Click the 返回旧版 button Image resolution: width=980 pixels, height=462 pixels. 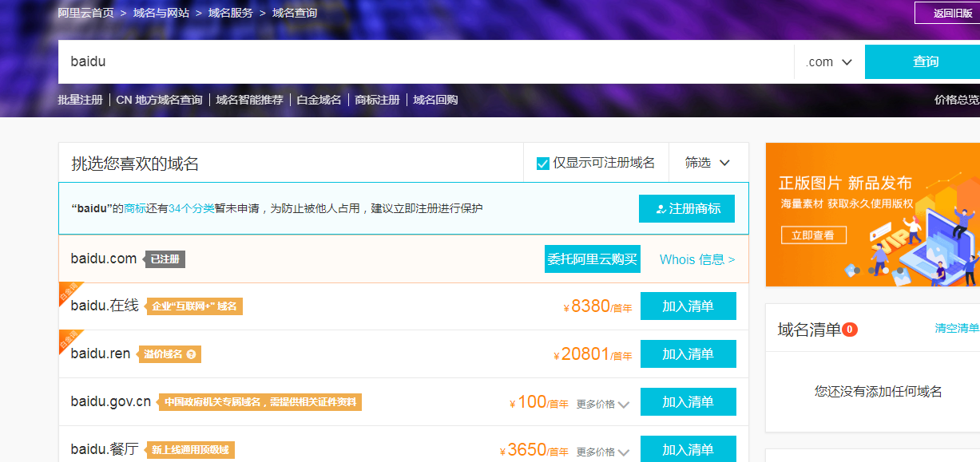[x=947, y=13]
